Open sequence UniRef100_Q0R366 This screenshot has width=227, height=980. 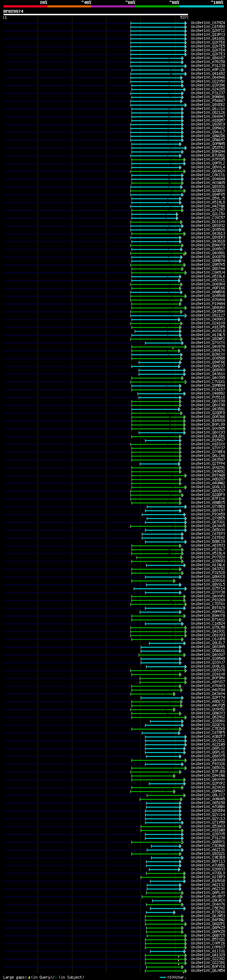pyautogui.click(x=208, y=417)
